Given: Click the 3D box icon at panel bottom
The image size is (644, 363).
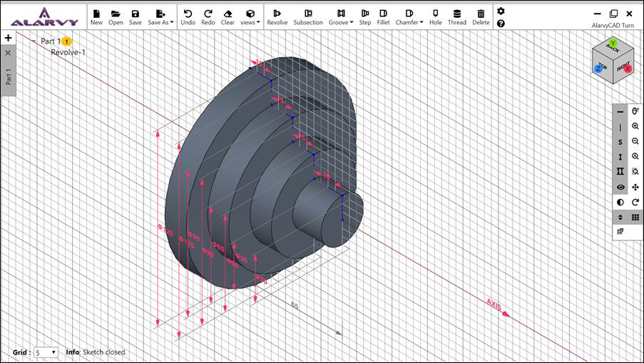Looking at the screenshot, I should pyautogui.click(x=620, y=232).
